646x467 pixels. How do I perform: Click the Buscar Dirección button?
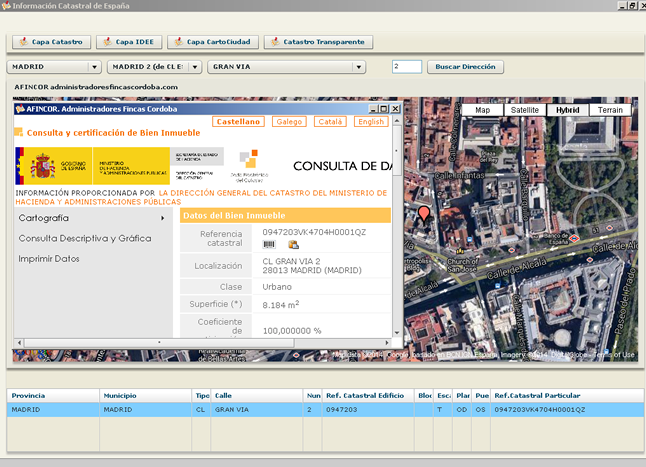pos(465,67)
